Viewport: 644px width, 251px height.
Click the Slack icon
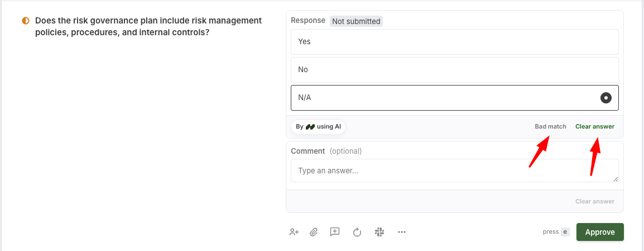tap(379, 232)
